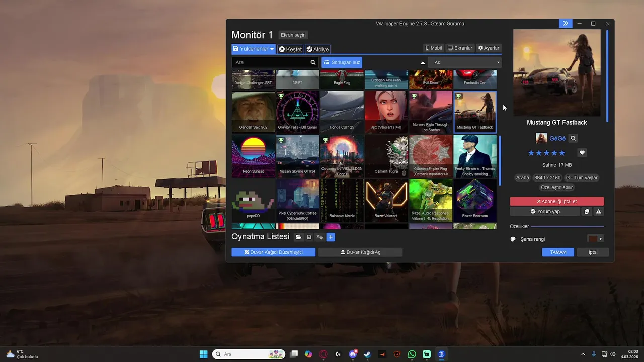
Task: Switch to the Atölye tab
Action: click(x=317, y=49)
